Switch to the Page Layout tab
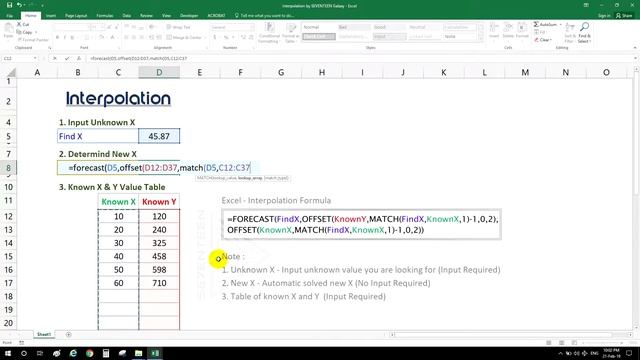Image resolution: width=640 pixels, height=360 pixels. 76,16
